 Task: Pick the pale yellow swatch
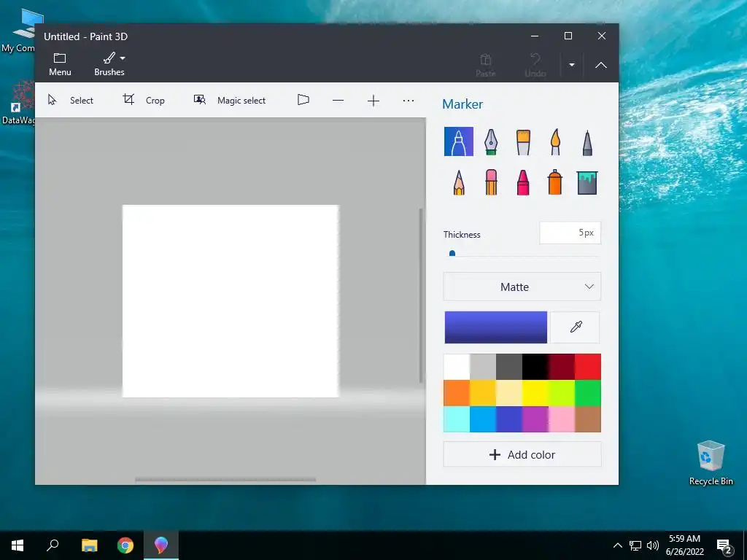(508, 393)
